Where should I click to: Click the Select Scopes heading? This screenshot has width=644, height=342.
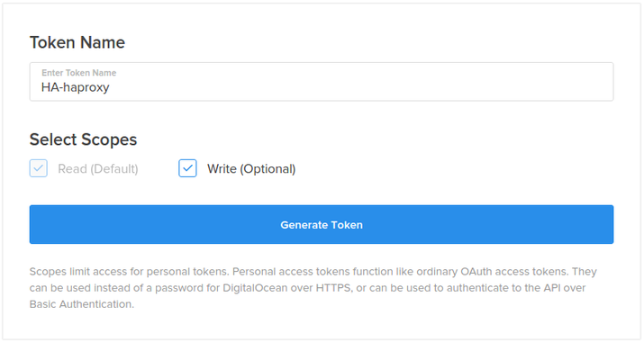click(x=83, y=139)
